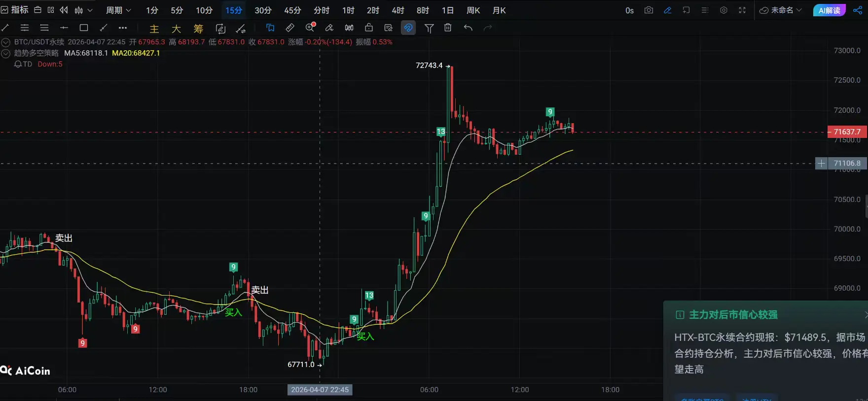Toggle the lock drawings icon
868x401 pixels.
click(369, 28)
